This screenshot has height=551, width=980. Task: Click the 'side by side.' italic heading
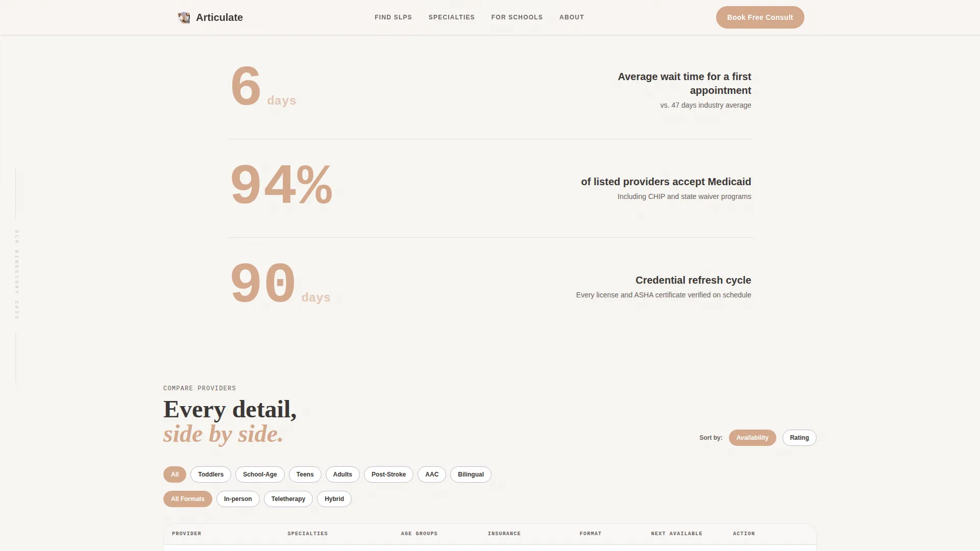[223, 435]
